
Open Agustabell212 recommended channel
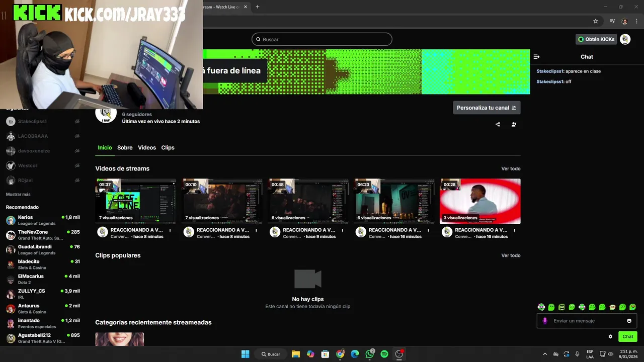43,338
